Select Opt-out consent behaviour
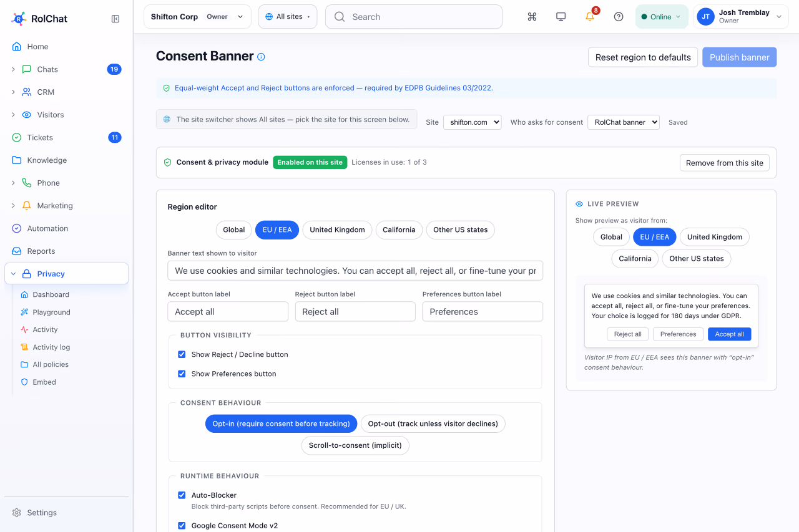799x532 pixels. pos(433,423)
